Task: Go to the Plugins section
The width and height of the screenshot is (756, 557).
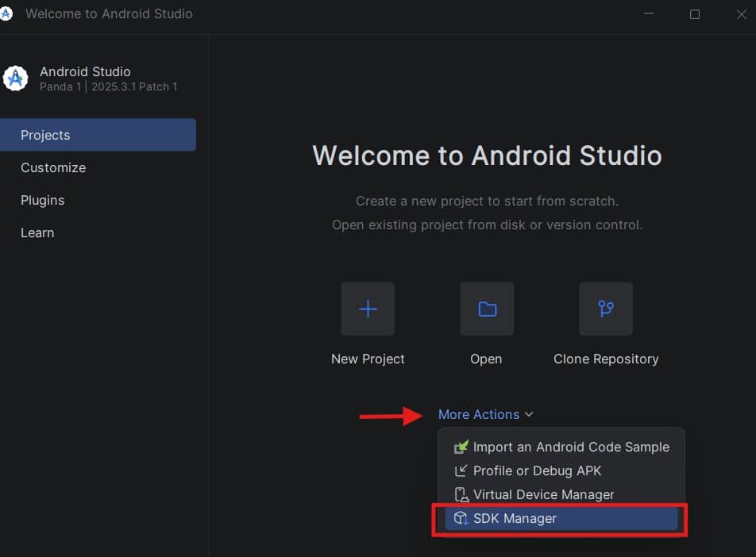Action: [x=43, y=200]
